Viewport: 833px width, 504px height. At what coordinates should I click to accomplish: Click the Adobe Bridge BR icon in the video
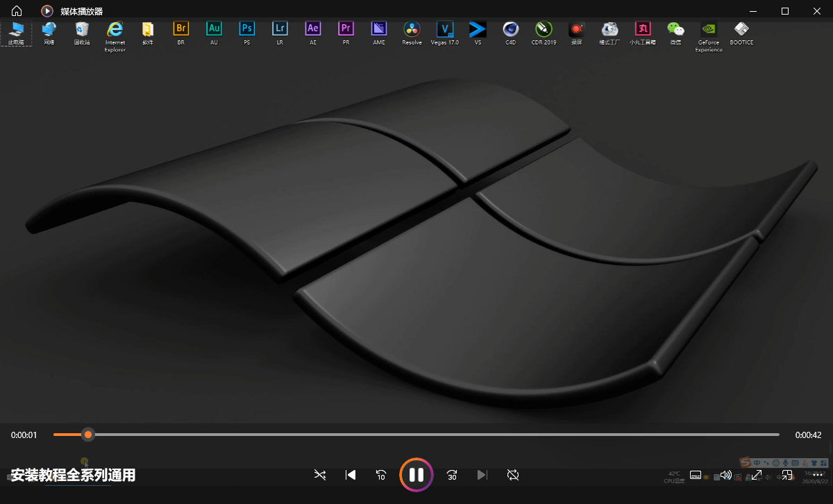pos(181,33)
